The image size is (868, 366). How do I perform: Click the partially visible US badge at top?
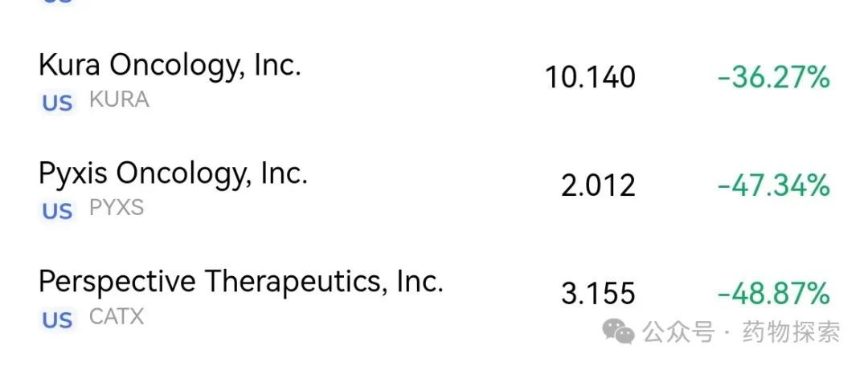tap(57, 2)
